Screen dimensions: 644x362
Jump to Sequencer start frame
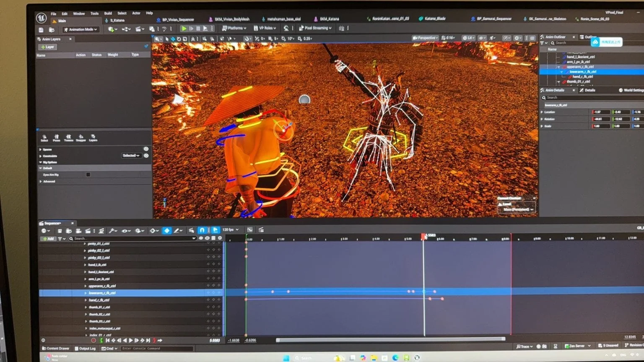pyautogui.click(x=108, y=341)
